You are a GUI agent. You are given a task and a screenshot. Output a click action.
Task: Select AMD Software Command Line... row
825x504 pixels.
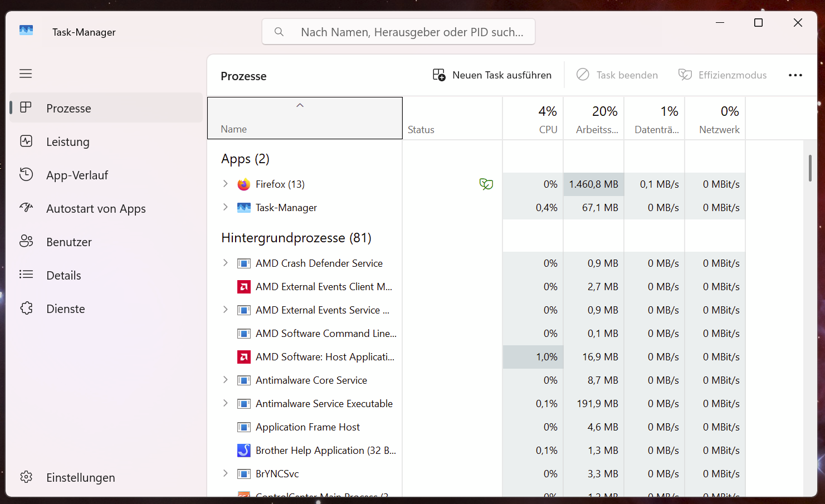click(x=476, y=333)
